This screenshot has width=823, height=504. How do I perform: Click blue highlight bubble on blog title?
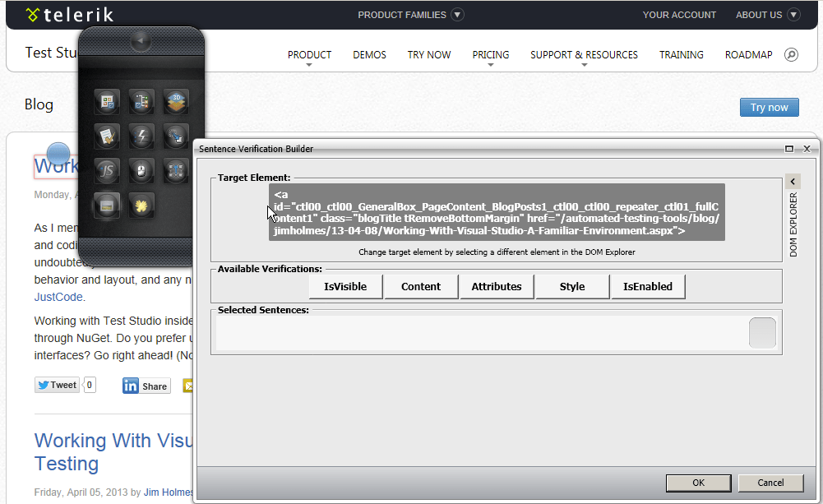coord(58,154)
